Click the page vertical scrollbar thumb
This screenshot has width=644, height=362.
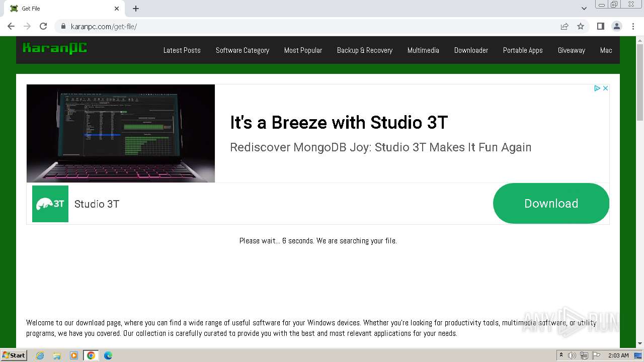(x=640, y=83)
